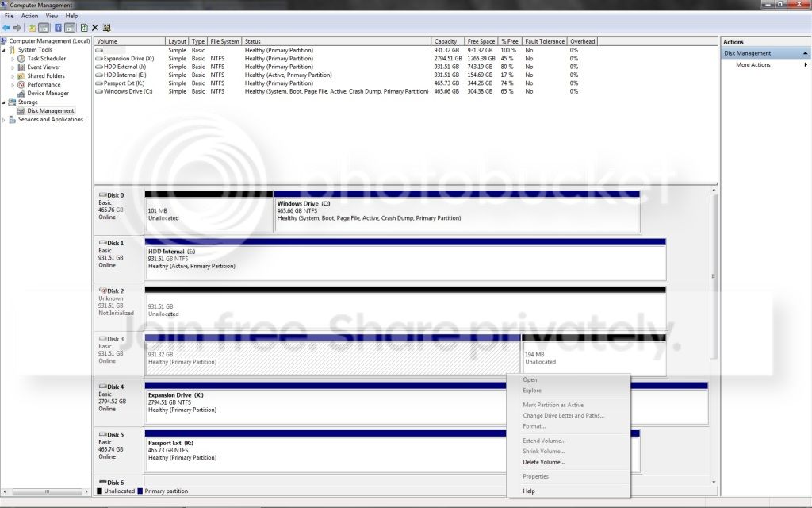
Task: Open the File menu
Action: [10, 16]
